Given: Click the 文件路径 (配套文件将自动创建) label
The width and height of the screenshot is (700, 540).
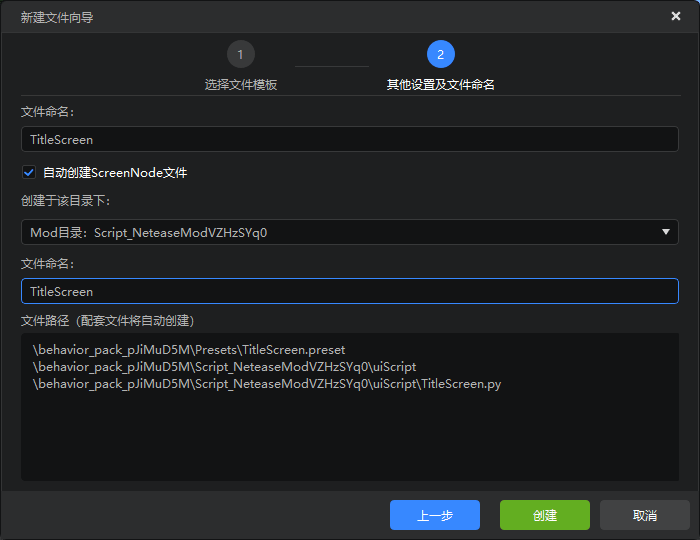Looking at the screenshot, I should (108, 320).
